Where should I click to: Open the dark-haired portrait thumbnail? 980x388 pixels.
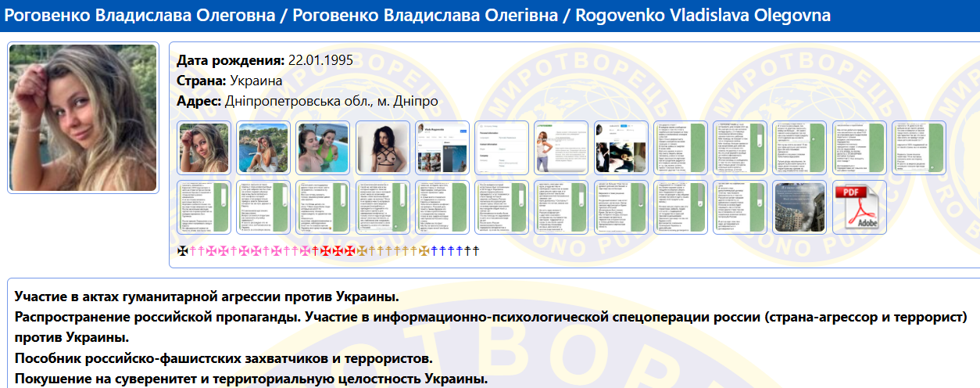tap(382, 148)
